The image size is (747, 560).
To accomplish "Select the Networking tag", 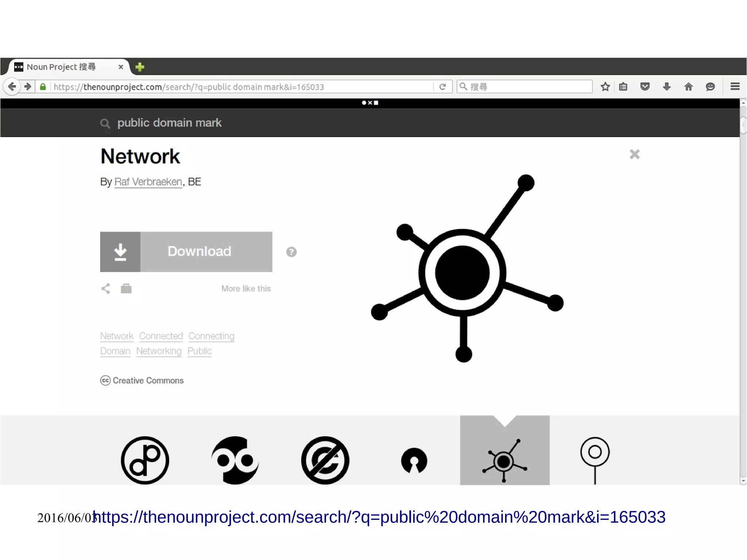I will pyautogui.click(x=159, y=351).
